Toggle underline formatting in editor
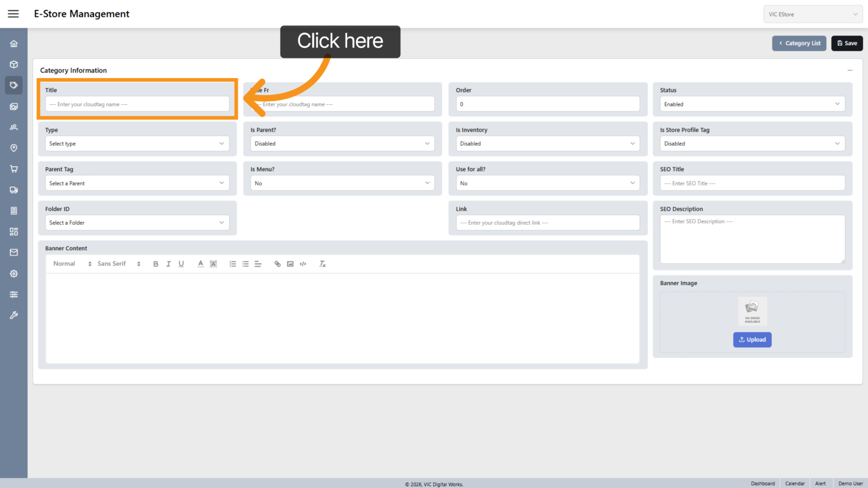Screen dimensions: 868x488 181,264
